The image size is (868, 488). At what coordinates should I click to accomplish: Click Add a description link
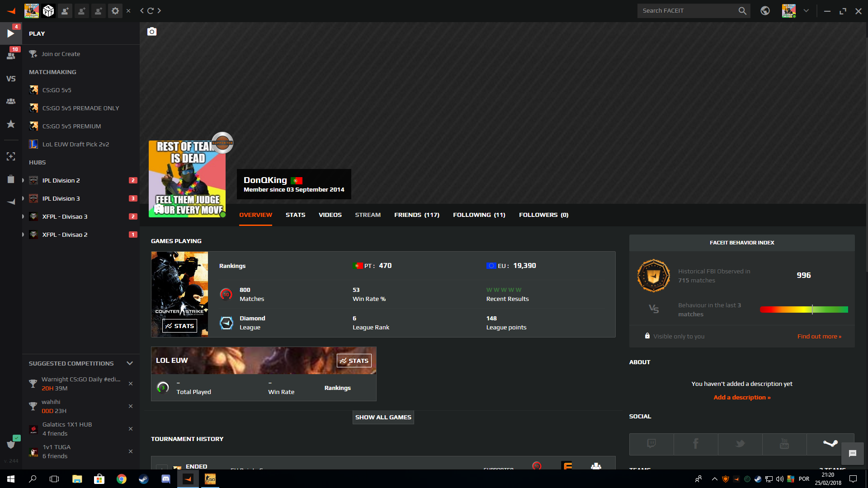point(742,398)
